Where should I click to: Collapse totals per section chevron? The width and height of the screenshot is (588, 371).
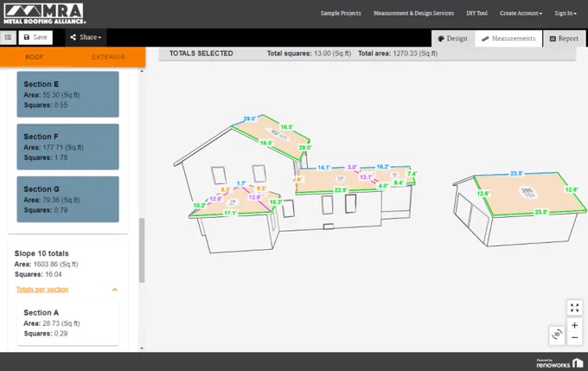click(x=115, y=290)
